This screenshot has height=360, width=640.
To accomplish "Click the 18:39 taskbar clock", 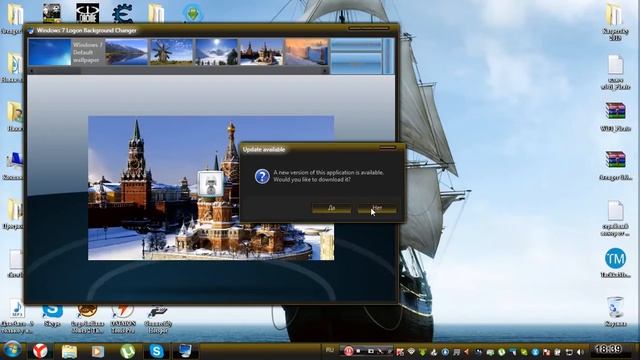I will (608, 349).
